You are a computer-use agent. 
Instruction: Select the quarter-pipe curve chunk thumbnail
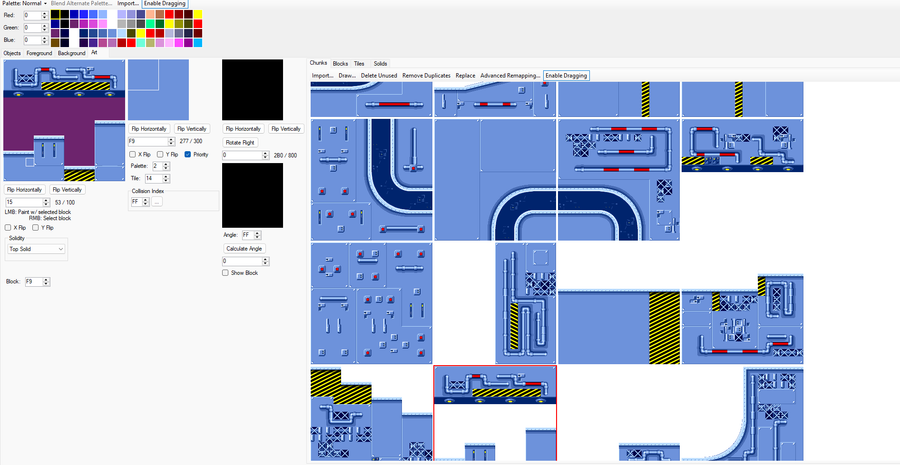tap(743, 416)
